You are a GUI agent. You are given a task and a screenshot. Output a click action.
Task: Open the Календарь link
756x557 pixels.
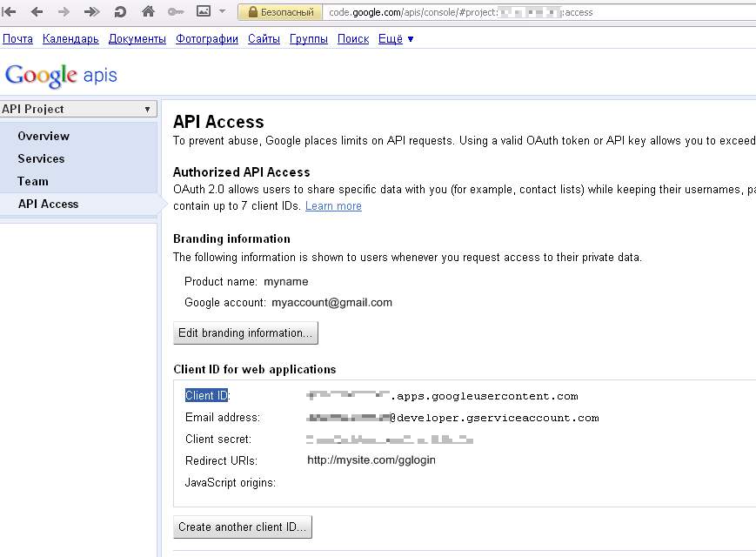[70, 39]
